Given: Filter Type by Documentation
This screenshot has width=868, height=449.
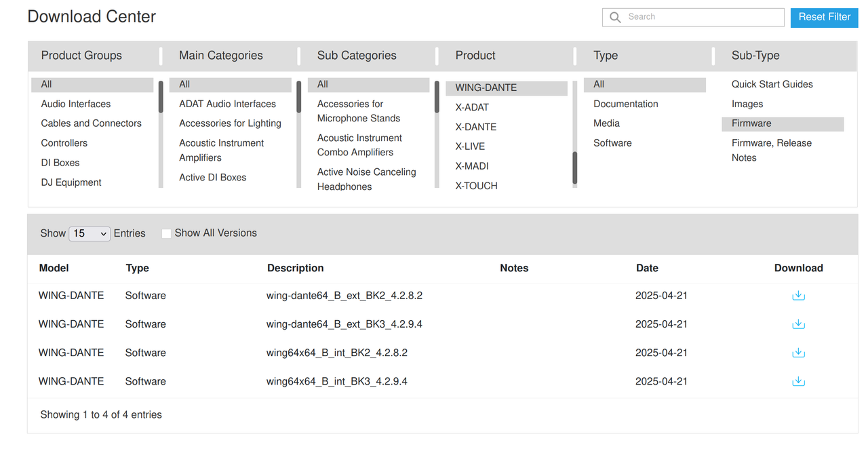Looking at the screenshot, I should [626, 104].
